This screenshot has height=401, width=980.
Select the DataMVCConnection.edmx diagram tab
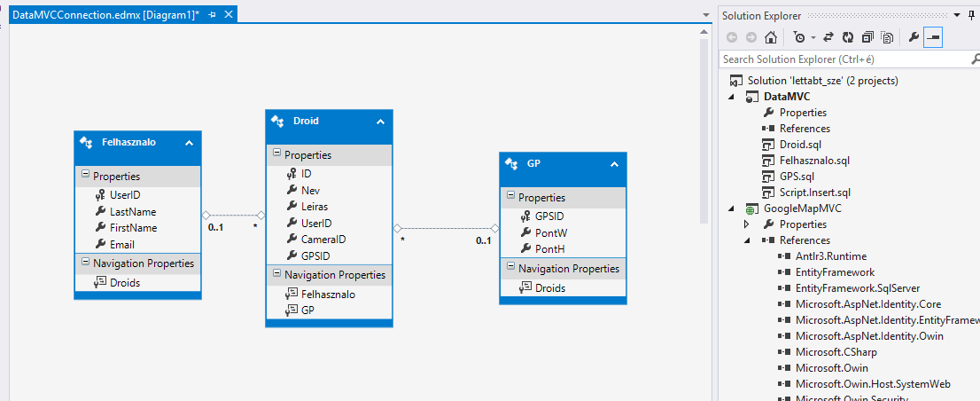click(105, 15)
